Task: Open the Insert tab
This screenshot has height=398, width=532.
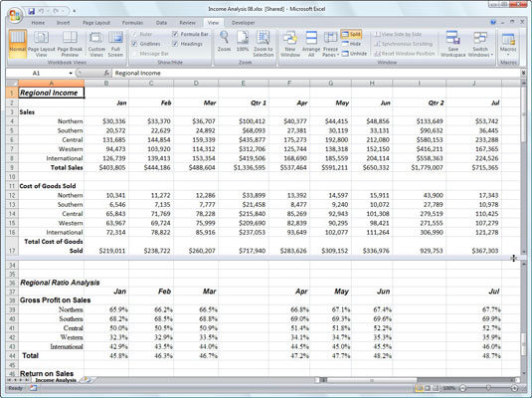Action: tap(63, 23)
